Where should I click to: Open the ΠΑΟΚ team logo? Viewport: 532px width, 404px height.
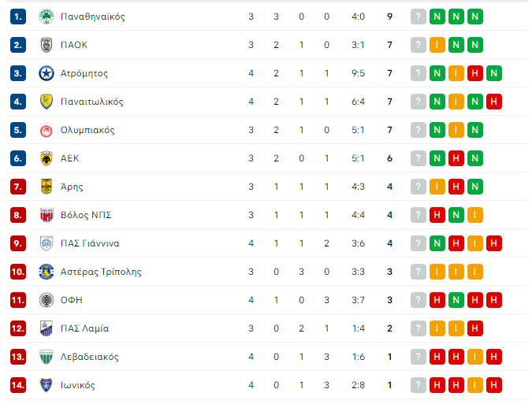click(x=47, y=45)
